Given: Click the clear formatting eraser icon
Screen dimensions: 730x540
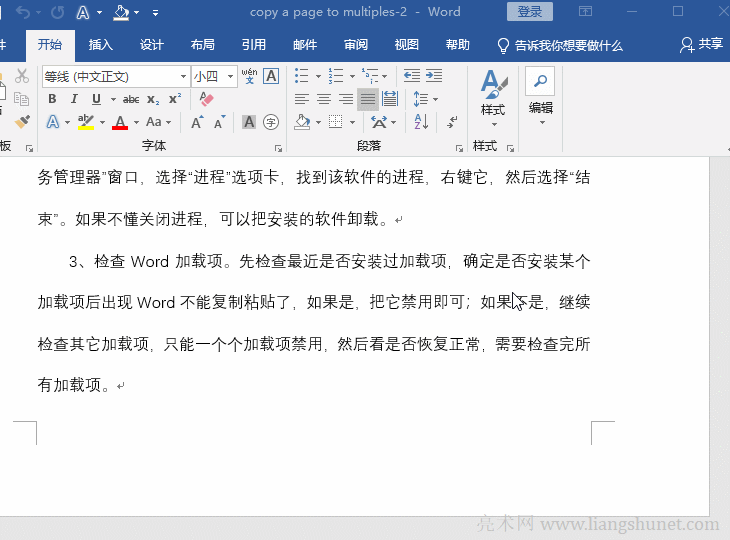Looking at the screenshot, I should point(206,99).
